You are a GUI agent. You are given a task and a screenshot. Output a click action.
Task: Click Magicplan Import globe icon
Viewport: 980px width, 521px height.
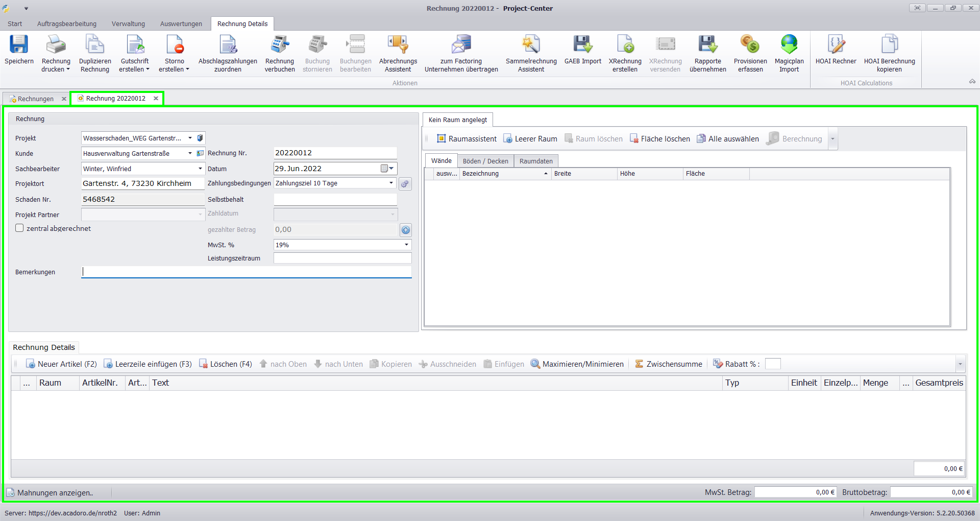(789, 45)
